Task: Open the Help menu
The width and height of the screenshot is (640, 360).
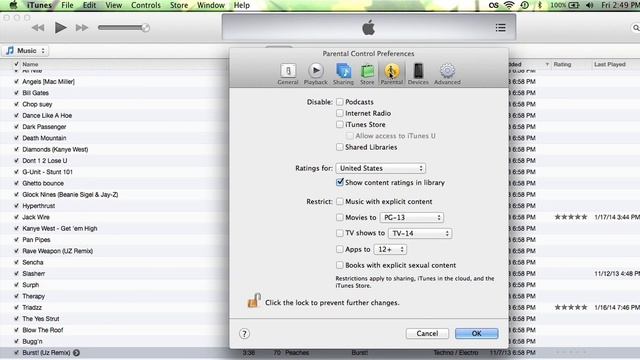Action: [x=241, y=5]
